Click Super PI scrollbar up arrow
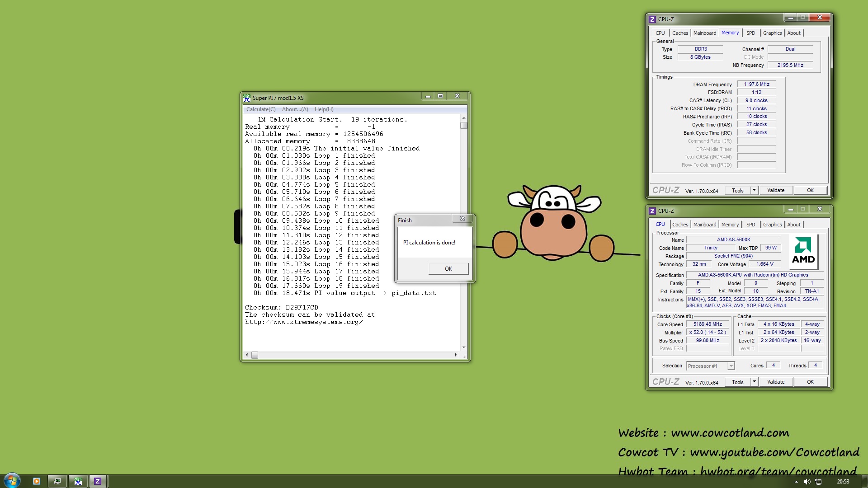Image resolution: width=868 pixels, height=488 pixels. 463,118
